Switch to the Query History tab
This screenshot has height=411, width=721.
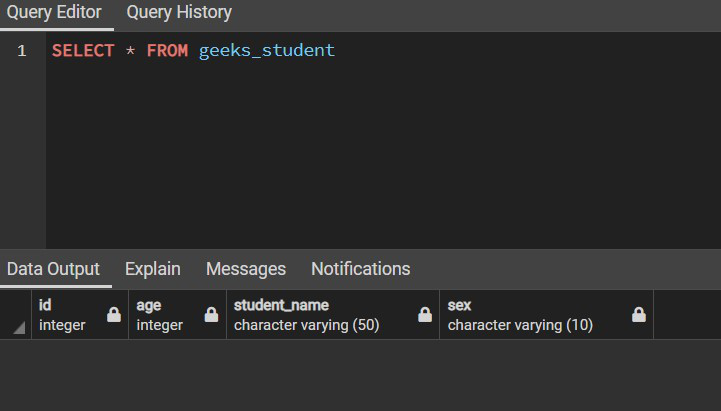coord(179,13)
